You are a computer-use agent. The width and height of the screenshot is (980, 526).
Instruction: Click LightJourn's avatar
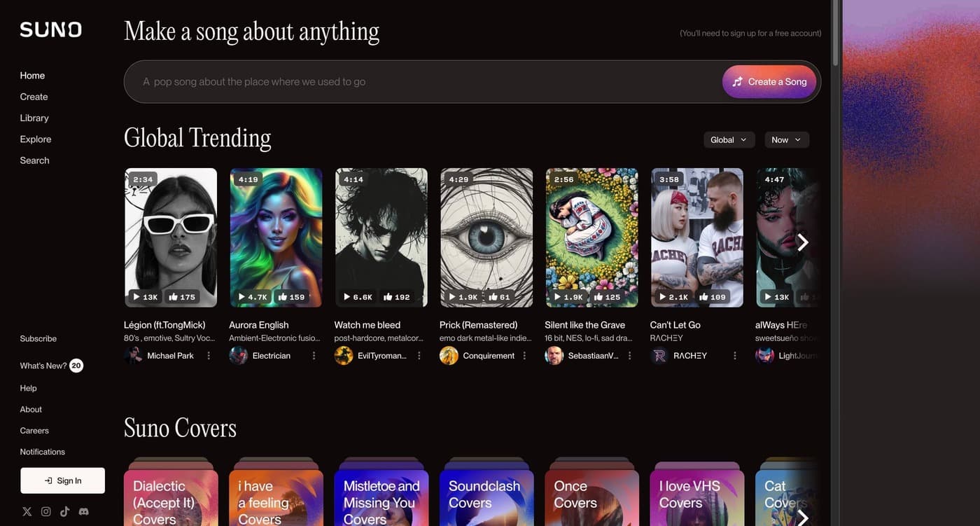point(764,356)
